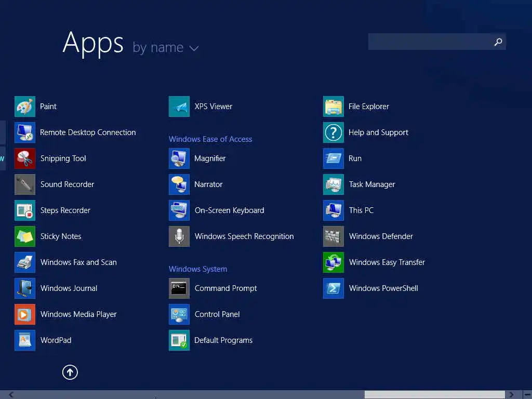Image resolution: width=532 pixels, height=399 pixels.
Task: Click the 'Windows Easy Transfer' label
Action: click(387, 262)
